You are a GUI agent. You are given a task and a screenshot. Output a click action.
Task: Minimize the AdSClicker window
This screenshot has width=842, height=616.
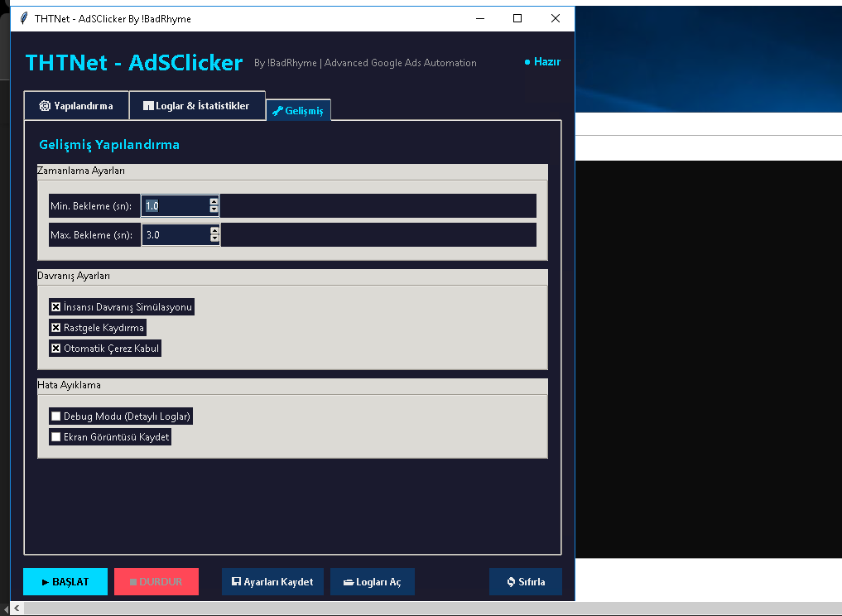(480, 18)
